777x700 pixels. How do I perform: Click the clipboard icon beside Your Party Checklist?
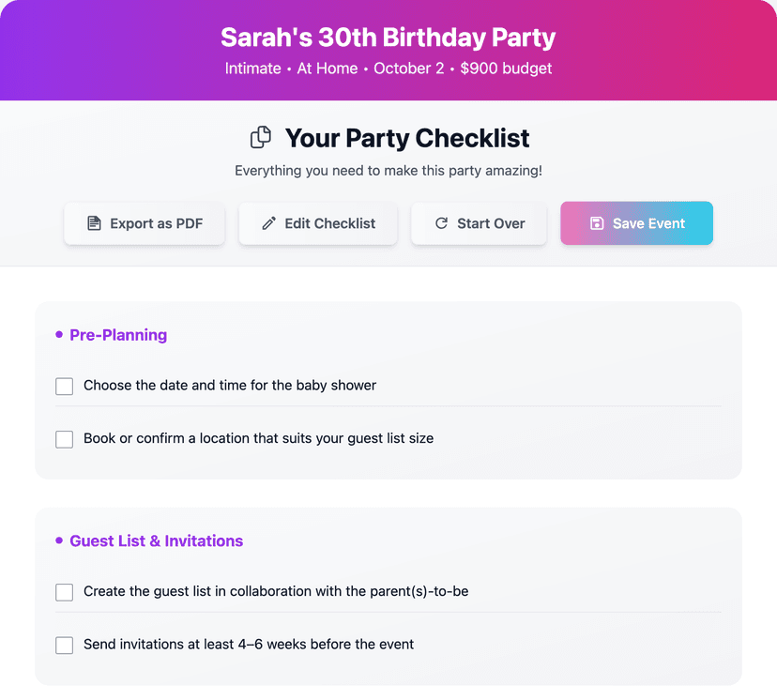point(260,137)
